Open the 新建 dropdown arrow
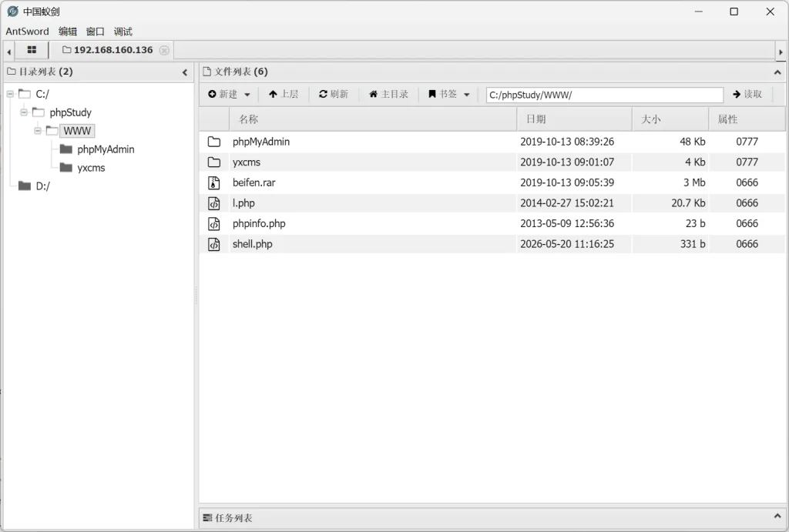 click(x=247, y=95)
